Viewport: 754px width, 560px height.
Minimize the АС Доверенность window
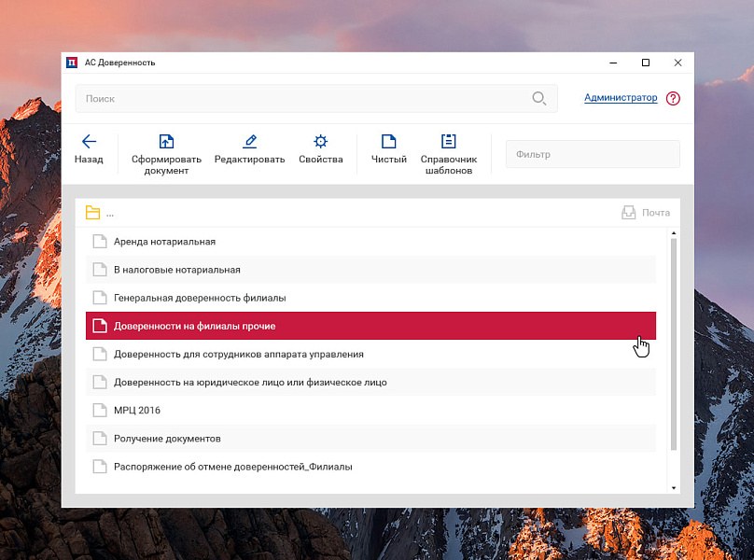click(613, 63)
